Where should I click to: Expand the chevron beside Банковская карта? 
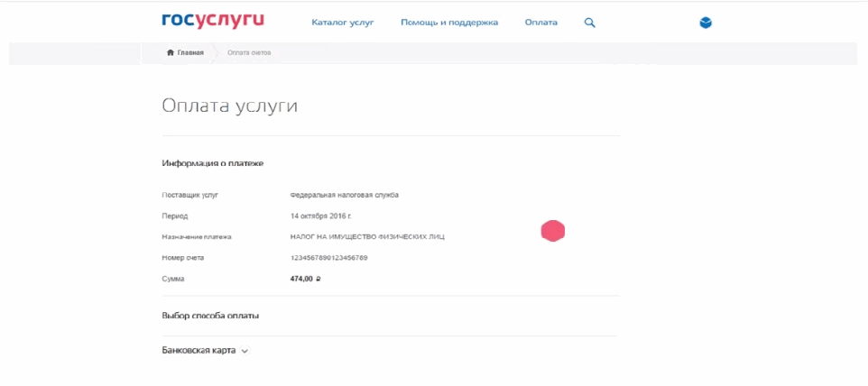coord(245,351)
